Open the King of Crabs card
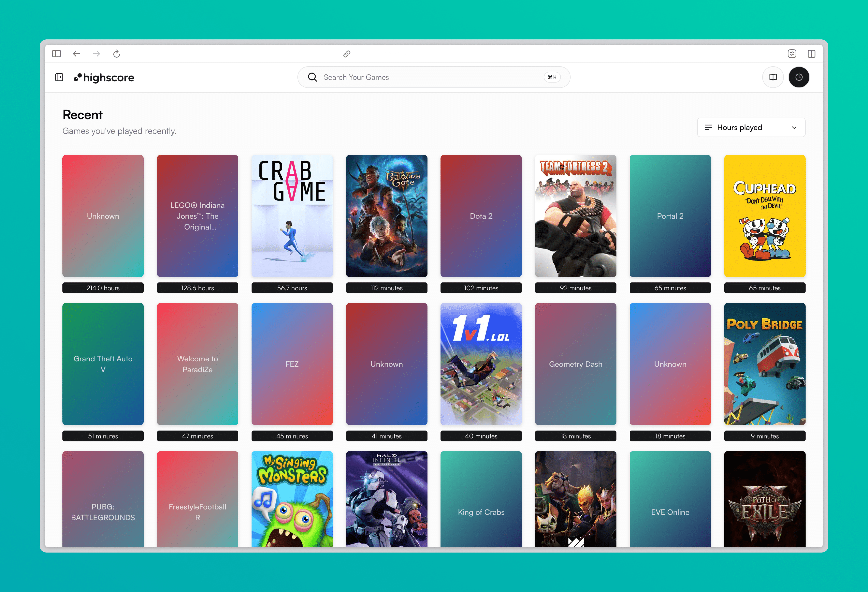The width and height of the screenshot is (868, 592). pyautogui.click(x=481, y=499)
